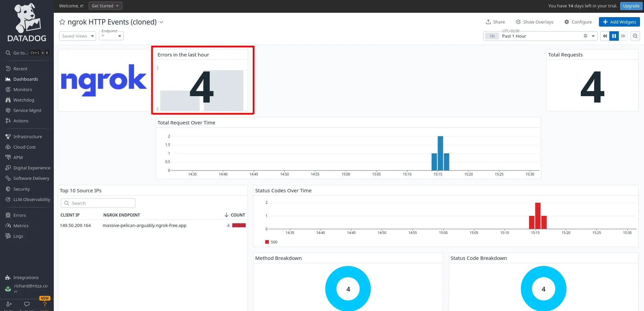Click the Status Codes Over Time title
Screen dimensions: 644x311
[283, 191]
